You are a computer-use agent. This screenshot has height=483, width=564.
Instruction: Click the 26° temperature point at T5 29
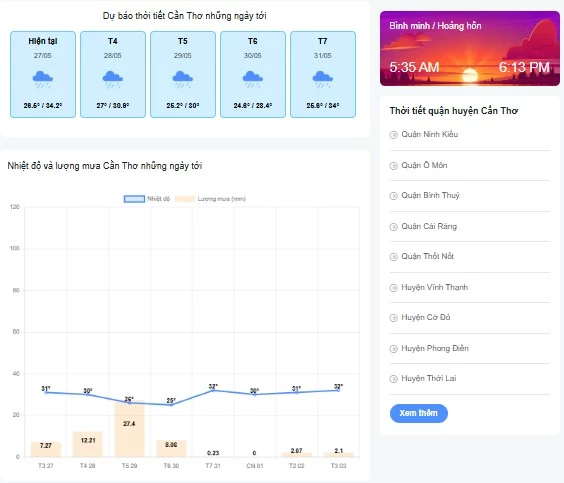[x=129, y=403]
